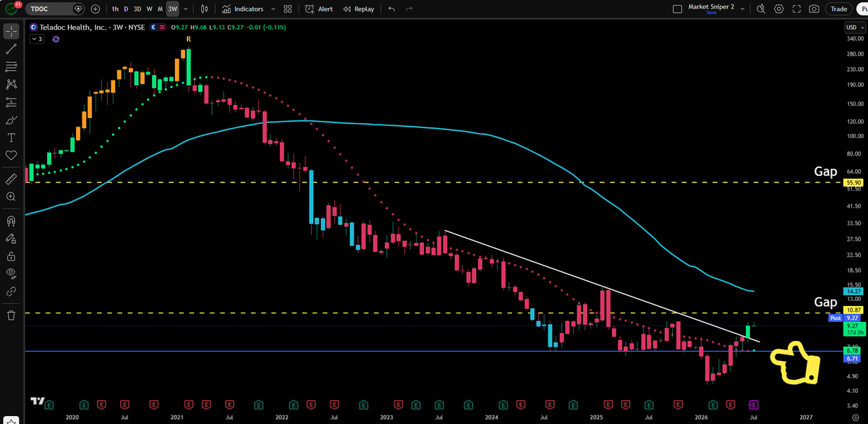This screenshot has height=424, width=868.
Task: Switch to the 3D timeframe
Action: tap(137, 9)
